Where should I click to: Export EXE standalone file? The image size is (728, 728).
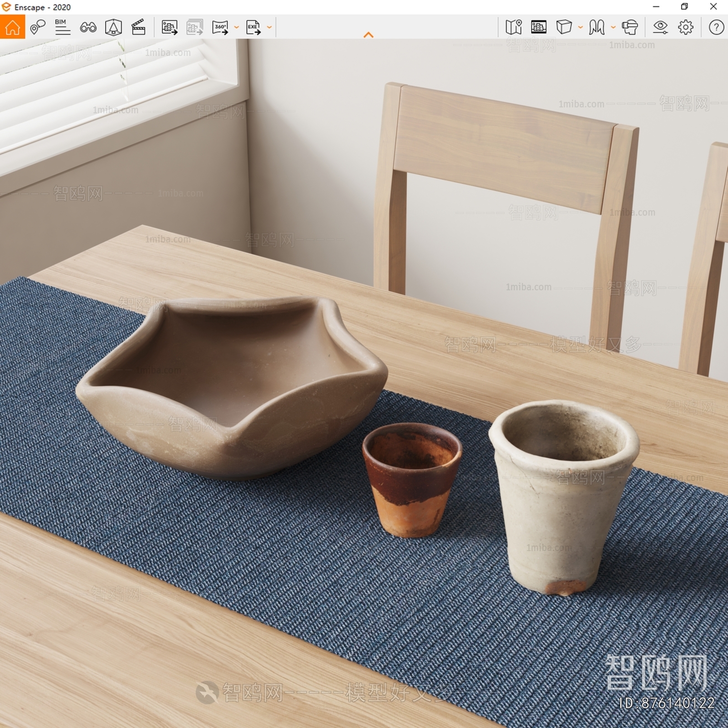(253, 27)
